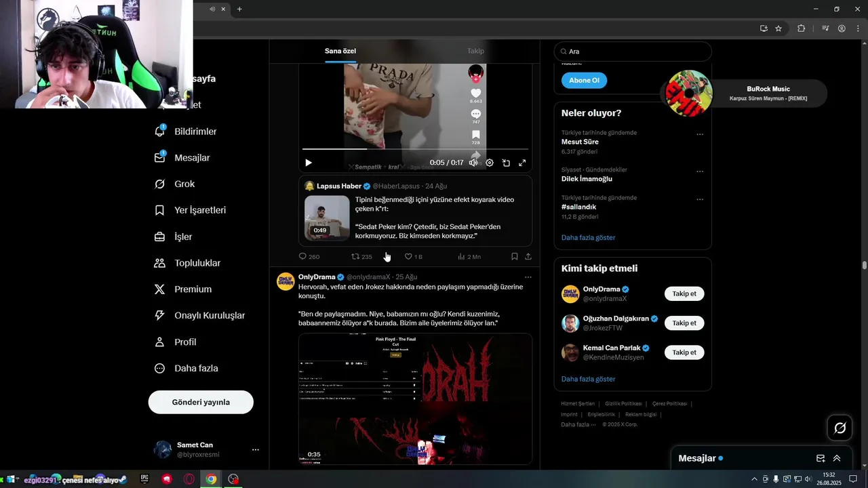
Task: Open Chrome media controls icon
Action: coord(825,28)
